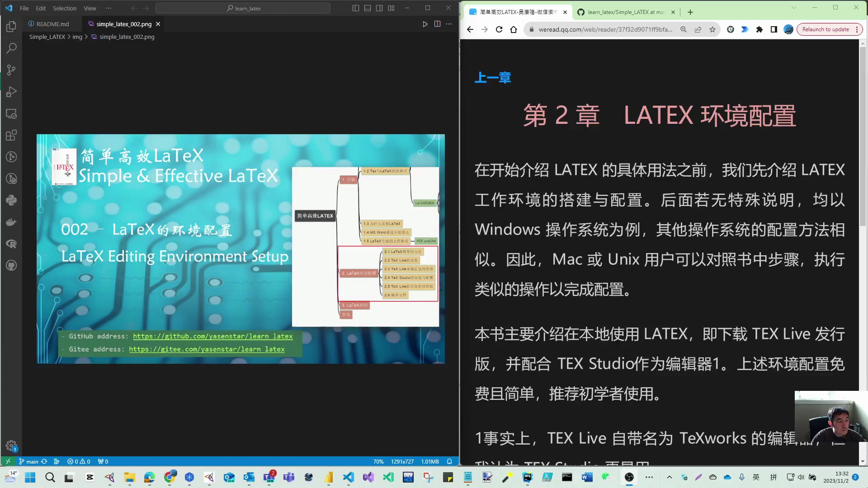Synchronize changes icon next to main branch
The image size is (868, 488).
(44, 461)
